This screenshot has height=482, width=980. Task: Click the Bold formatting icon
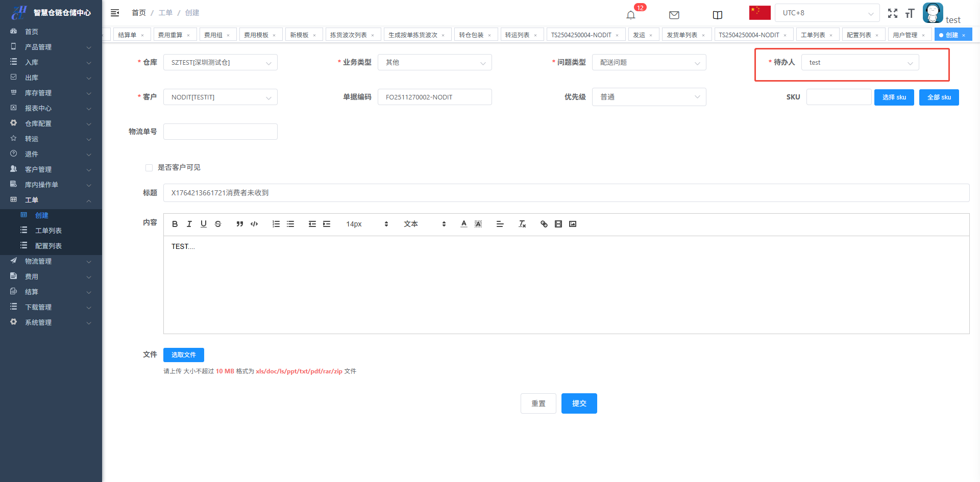coord(175,224)
